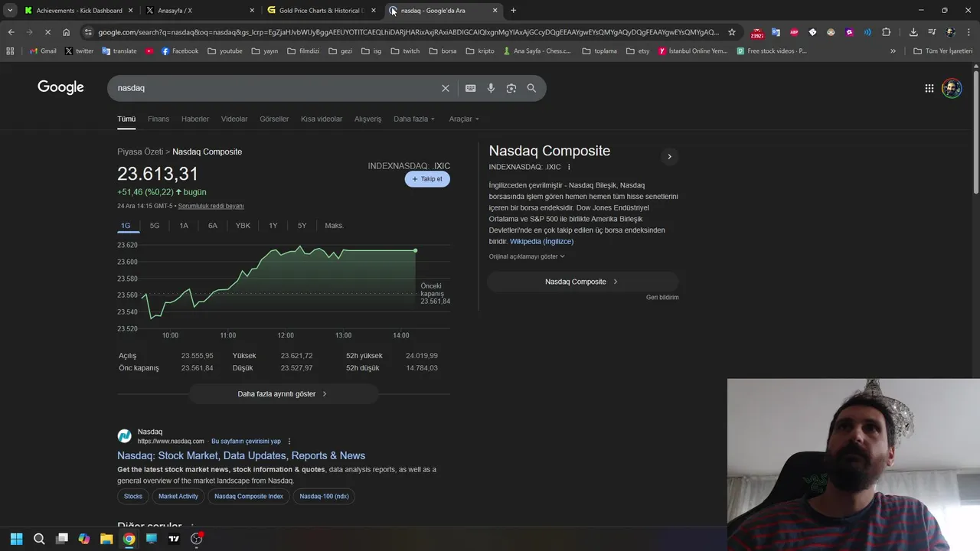This screenshot has width=980, height=551.
Task: Open the bookmarks apps grid icon
Action: 10,51
